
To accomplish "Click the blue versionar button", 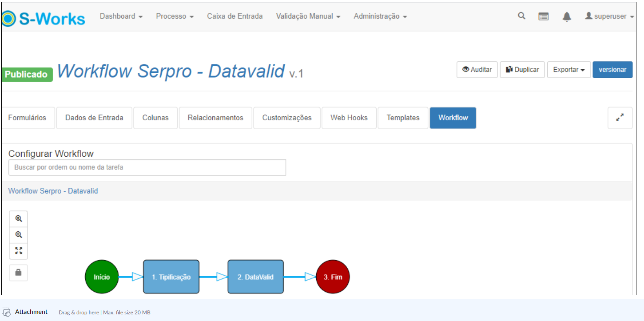I will 612,70.
